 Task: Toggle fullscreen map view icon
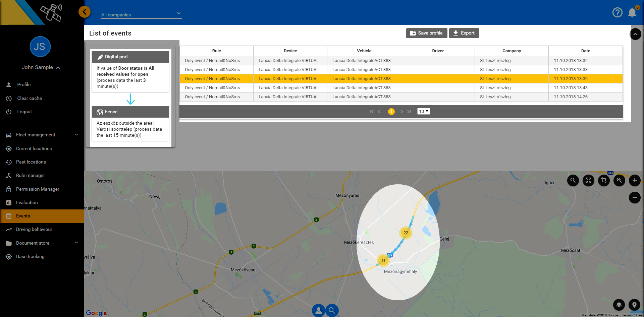588,180
